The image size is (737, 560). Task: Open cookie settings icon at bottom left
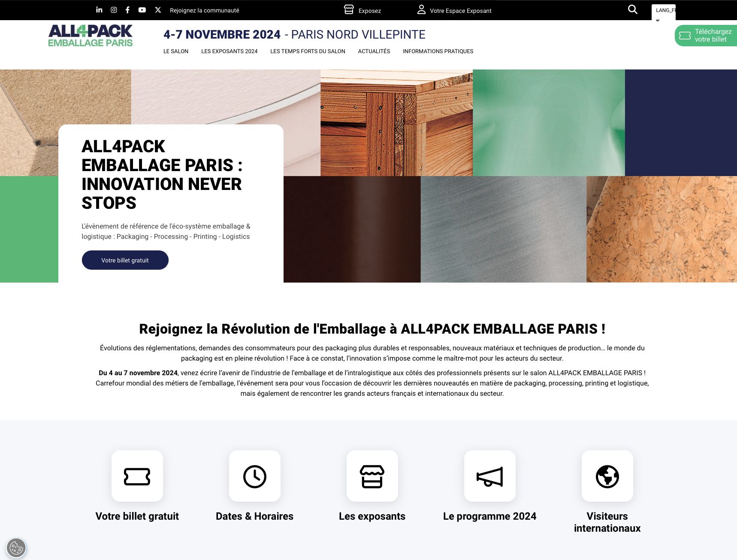pos(16,548)
